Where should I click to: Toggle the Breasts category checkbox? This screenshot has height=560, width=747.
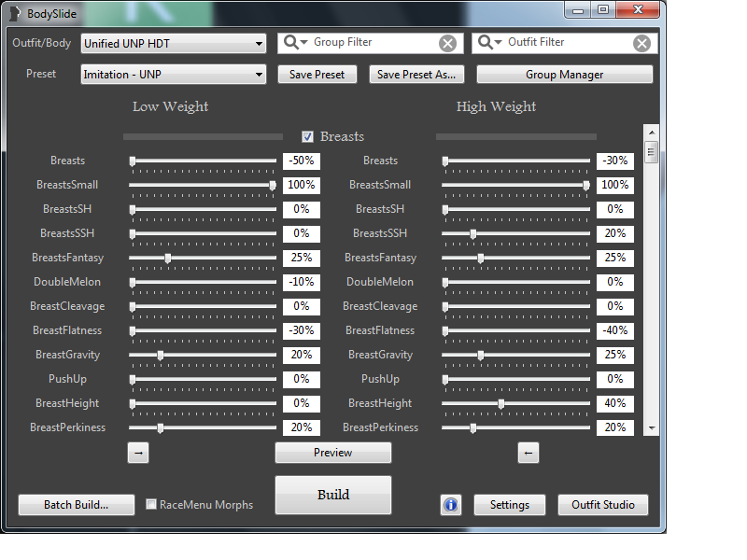307,136
